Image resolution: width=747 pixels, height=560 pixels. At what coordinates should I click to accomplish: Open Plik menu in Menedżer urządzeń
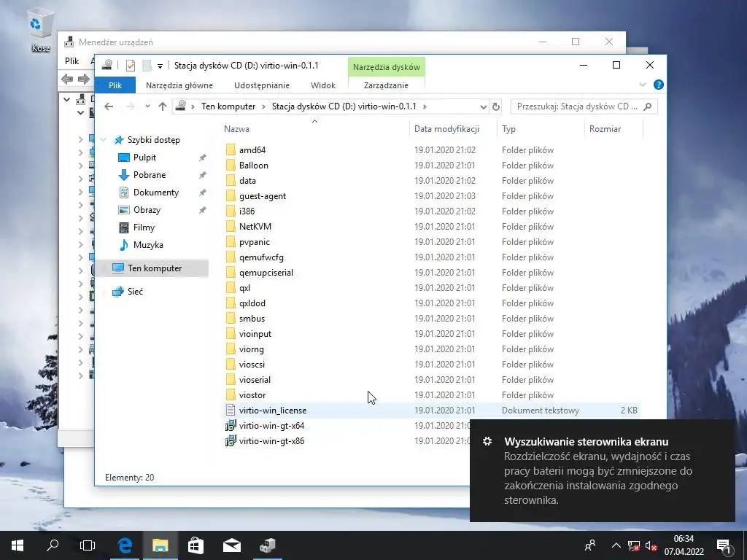coord(72,61)
